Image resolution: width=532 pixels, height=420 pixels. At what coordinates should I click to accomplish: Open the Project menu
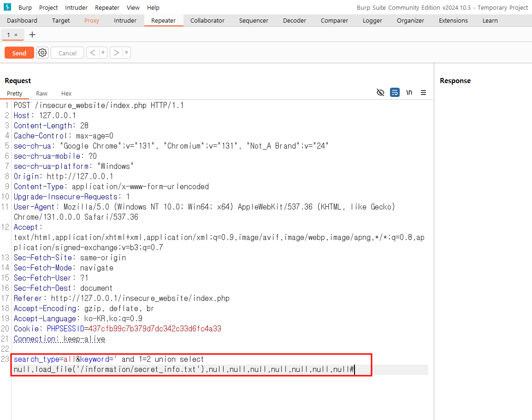(48, 7)
